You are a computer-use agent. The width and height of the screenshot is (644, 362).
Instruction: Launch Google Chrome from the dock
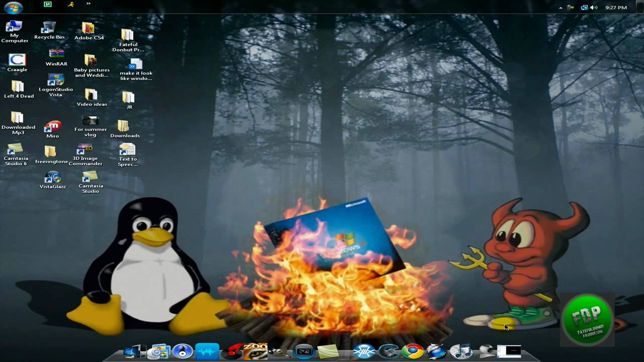coord(413,351)
